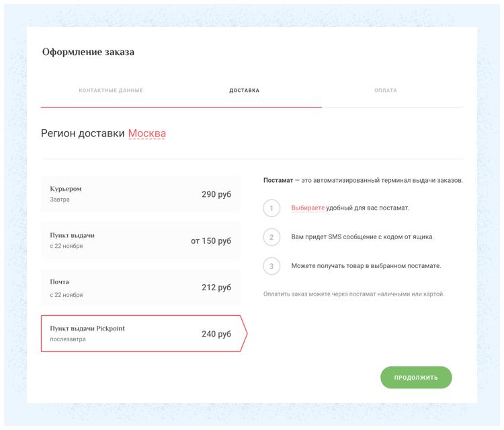
Task: Click the 290 руб courier price
Action: [x=216, y=194]
